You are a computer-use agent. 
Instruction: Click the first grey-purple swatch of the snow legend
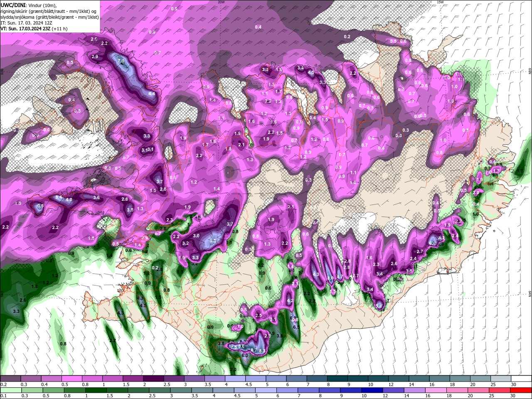[10, 379]
